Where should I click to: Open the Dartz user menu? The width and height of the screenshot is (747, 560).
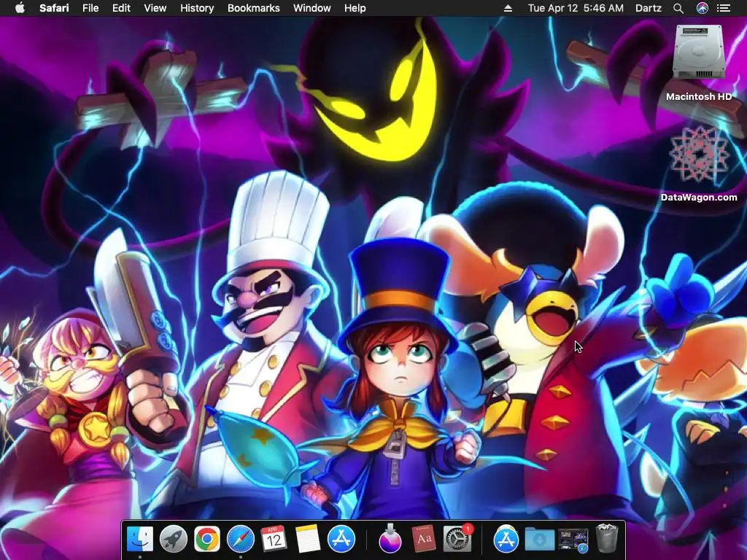(x=649, y=8)
